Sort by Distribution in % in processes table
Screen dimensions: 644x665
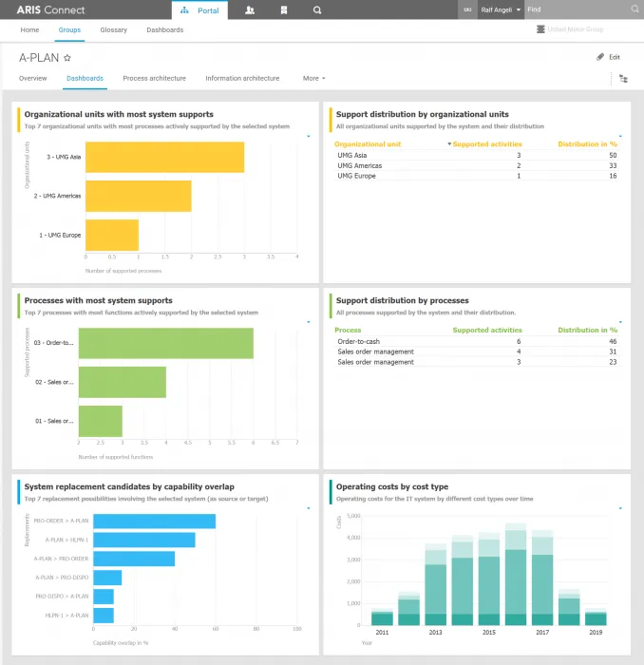[587, 330]
